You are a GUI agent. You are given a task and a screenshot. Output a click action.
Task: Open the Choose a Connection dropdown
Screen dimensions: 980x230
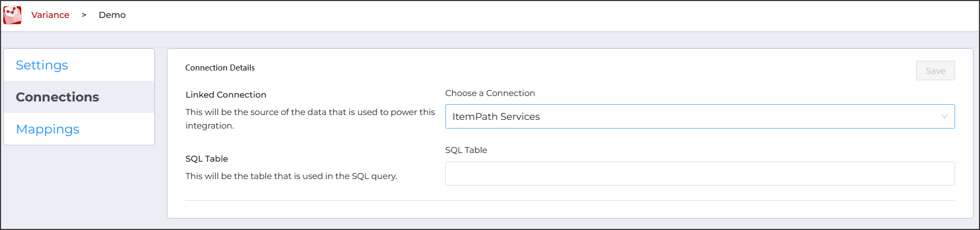click(x=700, y=117)
